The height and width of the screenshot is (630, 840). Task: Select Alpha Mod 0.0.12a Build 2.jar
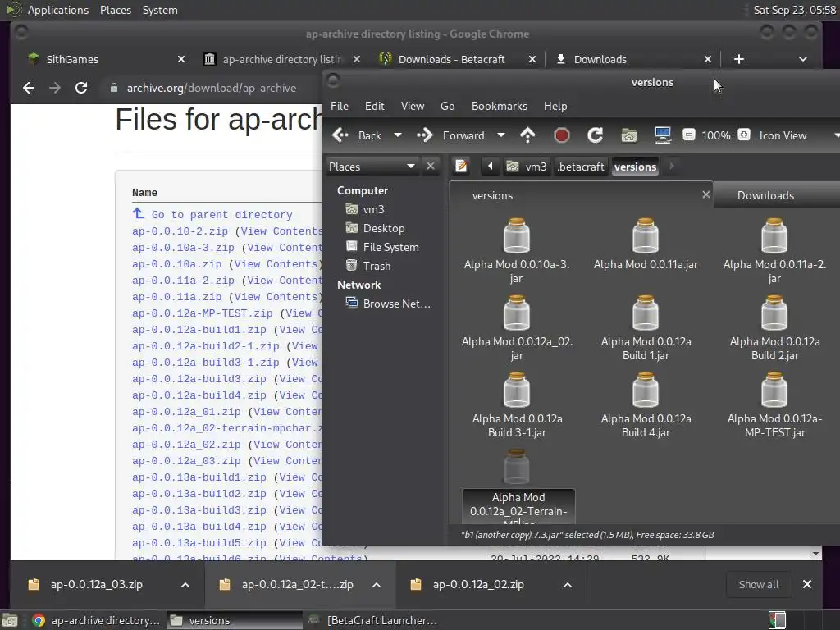click(774, 328)
